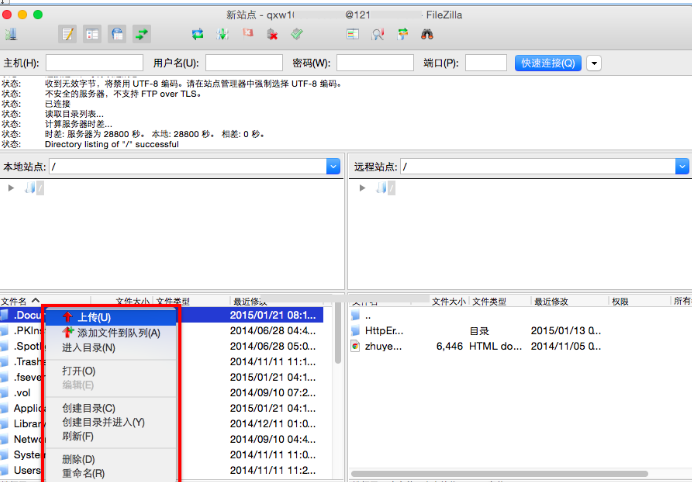Select local row dated 2014/09/10 07:2...
692x482 pixels.
click(162, 393)
